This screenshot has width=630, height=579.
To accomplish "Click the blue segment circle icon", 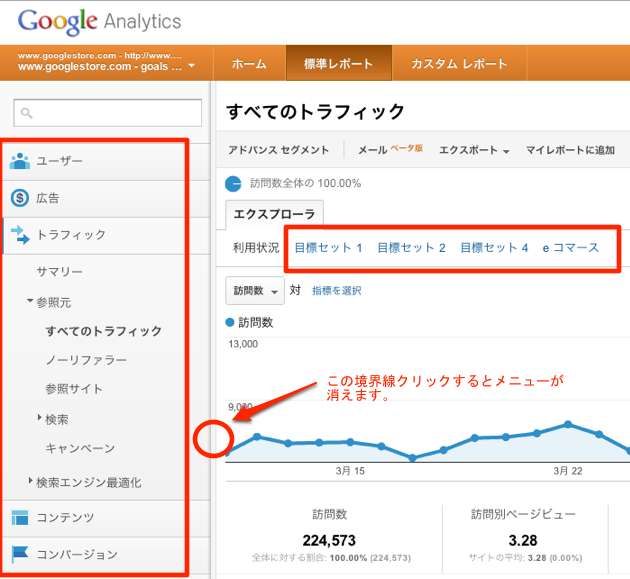I will (x=233, y=184).
